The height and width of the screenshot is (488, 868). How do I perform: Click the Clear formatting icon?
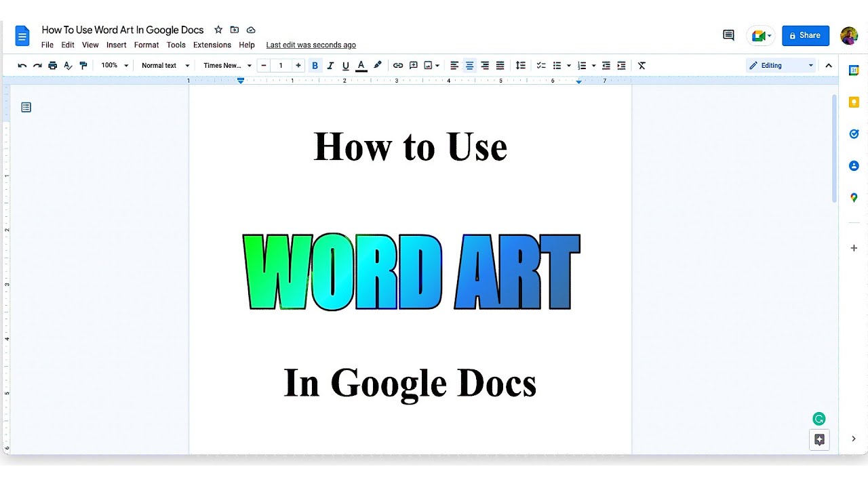pyautogui.click(x=641, y=65)
